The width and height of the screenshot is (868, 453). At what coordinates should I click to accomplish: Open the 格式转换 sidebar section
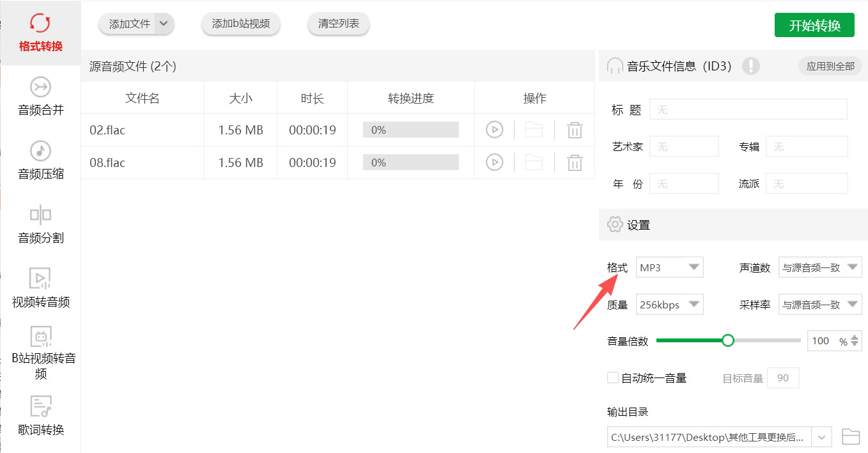(40, 33)
